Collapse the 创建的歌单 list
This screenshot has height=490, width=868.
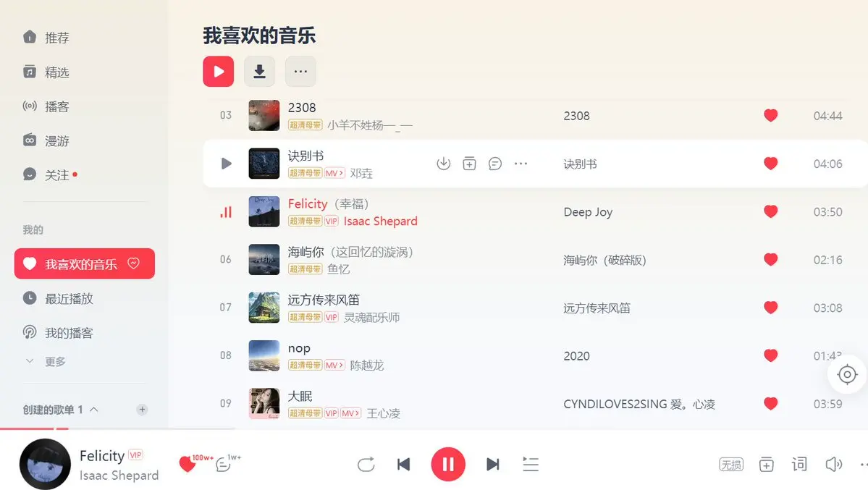[x=93, y=410]
